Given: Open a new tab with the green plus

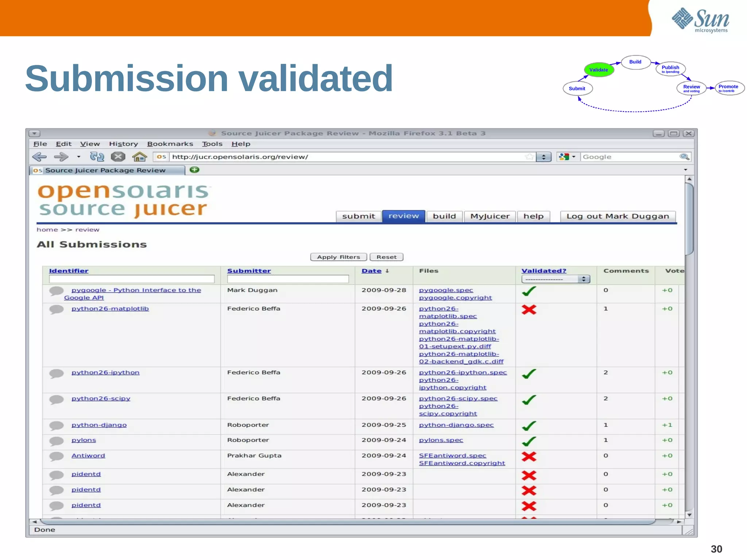Looking at the screenshot, I should tap(194, 170).
